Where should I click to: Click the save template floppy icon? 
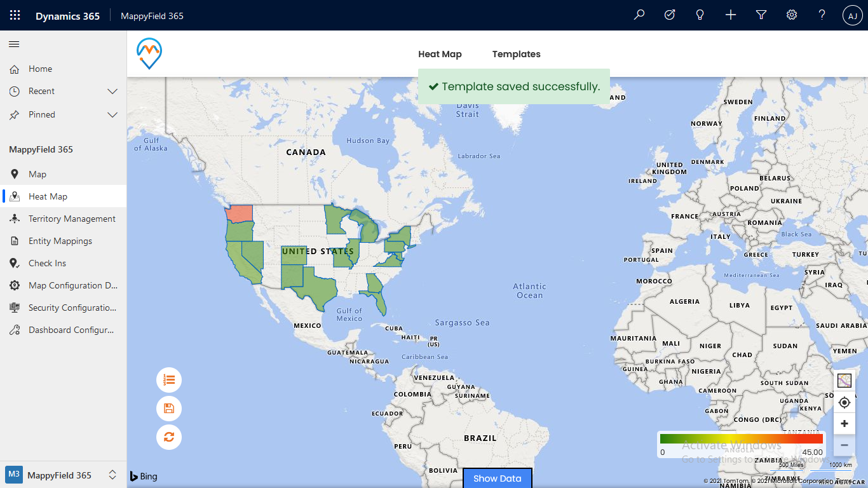(x=169, y=408)
